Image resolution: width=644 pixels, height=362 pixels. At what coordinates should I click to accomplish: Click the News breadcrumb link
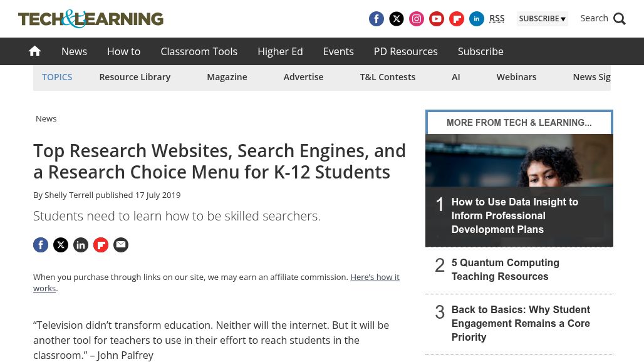[x=46, y=118]
